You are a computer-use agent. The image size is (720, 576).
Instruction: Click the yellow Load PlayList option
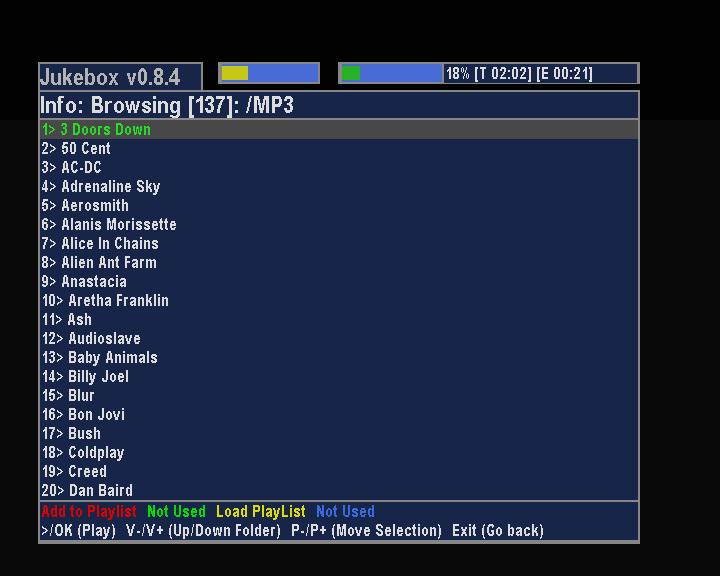point(260,511)
